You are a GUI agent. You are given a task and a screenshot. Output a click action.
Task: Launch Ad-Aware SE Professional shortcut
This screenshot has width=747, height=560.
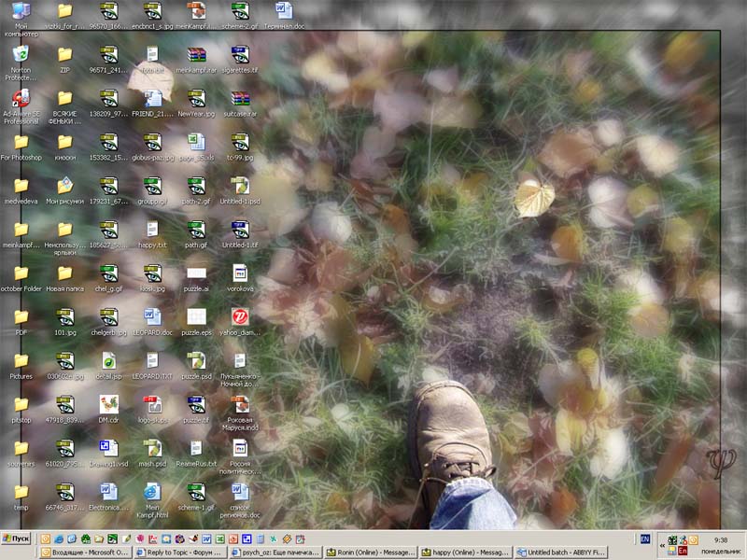point(21,105)
